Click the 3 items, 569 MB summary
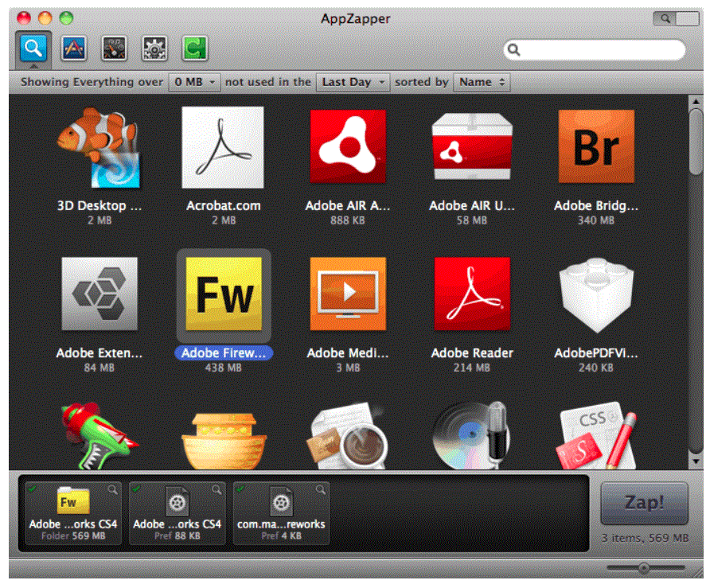 (x=645, y=538)
